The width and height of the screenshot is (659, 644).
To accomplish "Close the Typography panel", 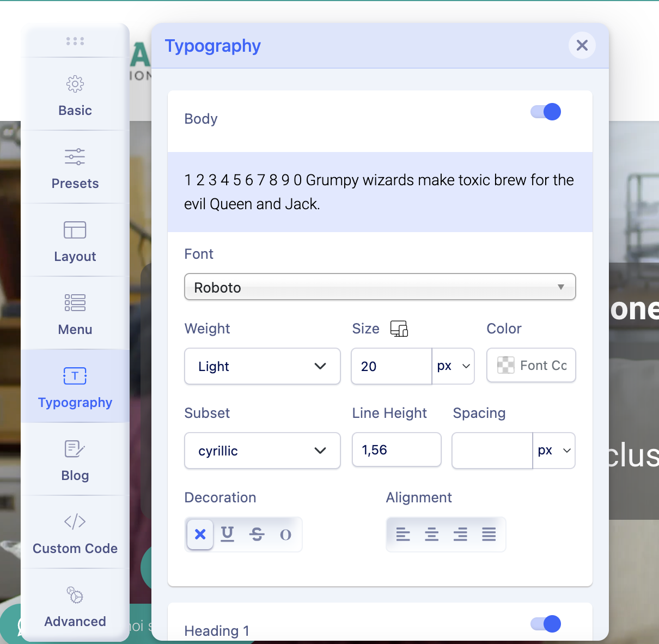I will [x=582, y=45].
